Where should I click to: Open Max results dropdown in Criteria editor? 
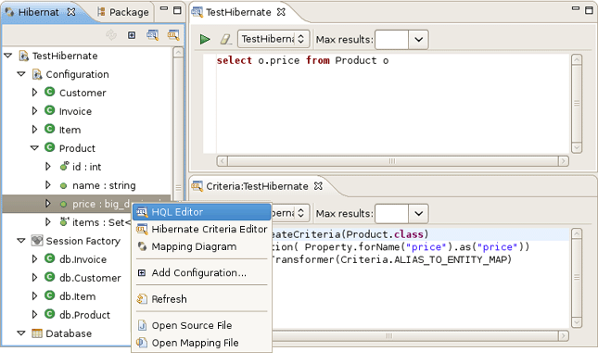click(418, 213)
